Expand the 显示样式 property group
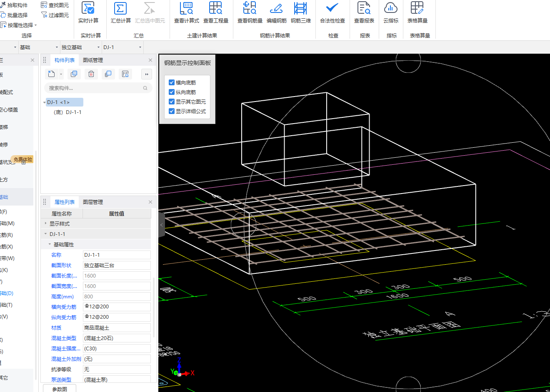Image resolution: width=550 pixels, height=392 pixels. click(45, 223)
